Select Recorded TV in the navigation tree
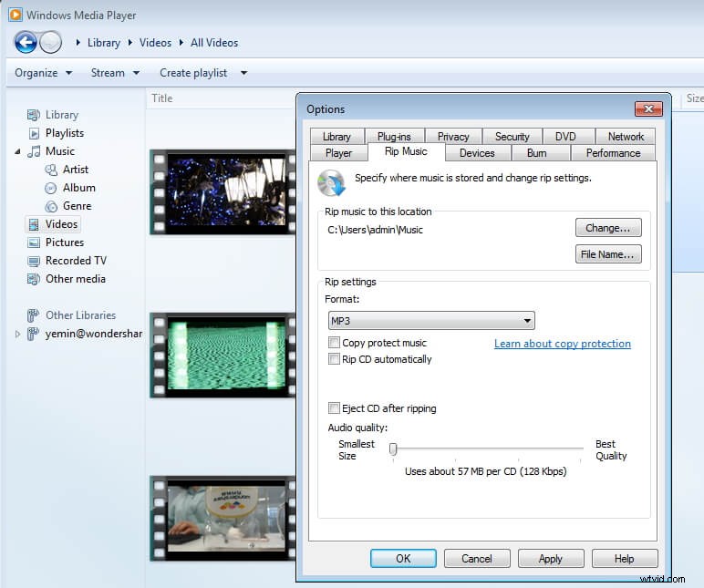Image resolution: width=704 pixels, height=588 pixels. point(76,261)
